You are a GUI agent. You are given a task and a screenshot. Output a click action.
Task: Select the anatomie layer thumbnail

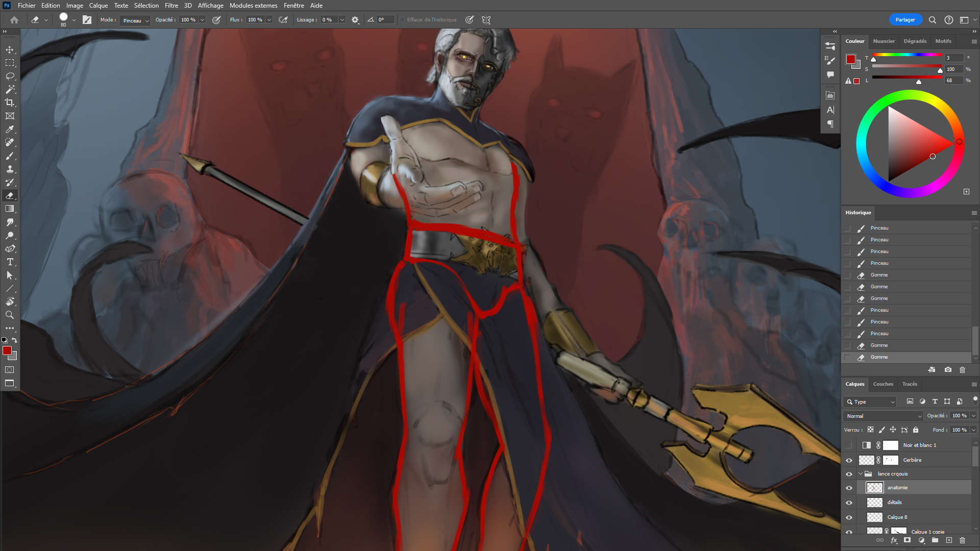874,488
